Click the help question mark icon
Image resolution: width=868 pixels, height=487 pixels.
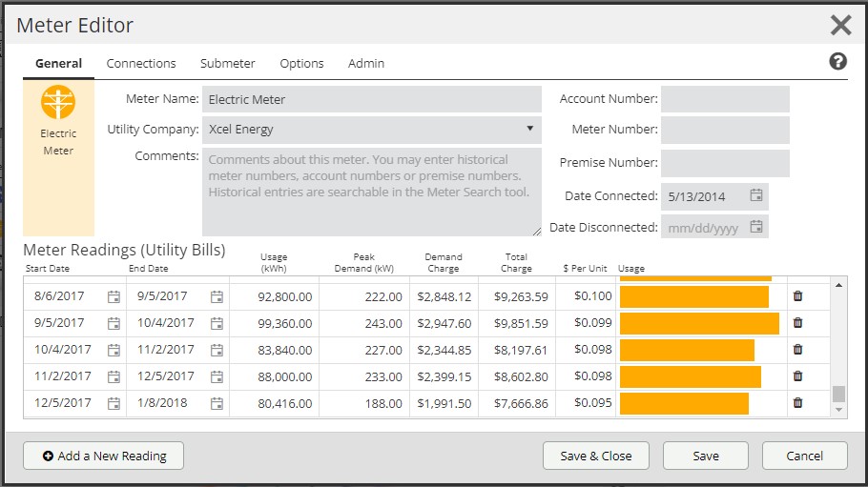(837, 61)
